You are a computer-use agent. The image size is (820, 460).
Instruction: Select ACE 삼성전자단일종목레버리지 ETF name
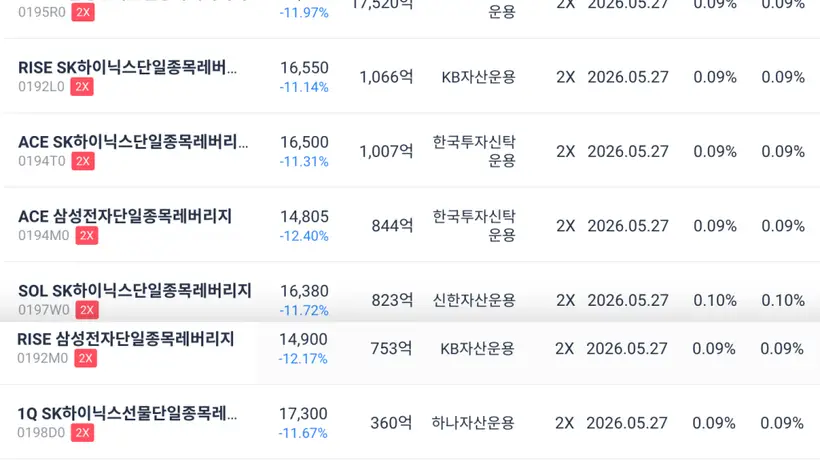tap(124, 216)
